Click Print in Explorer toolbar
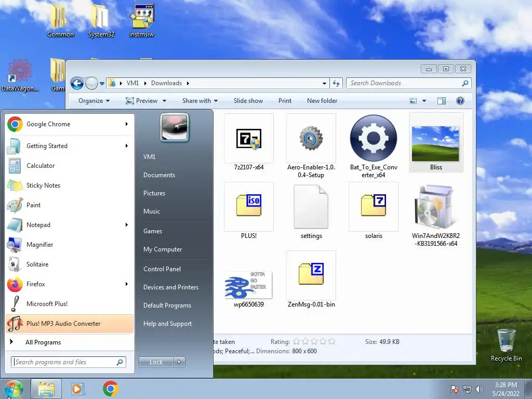Image resolution: width=532 pixels, height=399 pixels. click(285, 101)
